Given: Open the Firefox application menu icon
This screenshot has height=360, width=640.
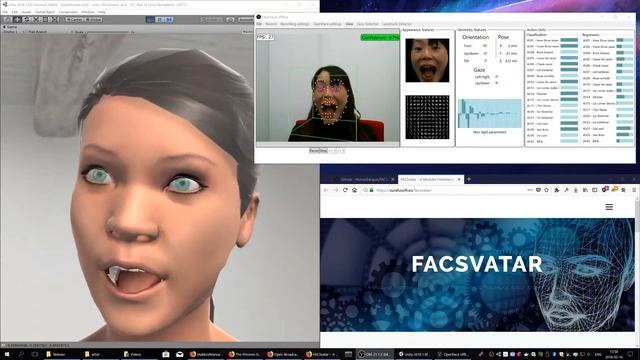Looking at the screenshot, I should point(634,190).
